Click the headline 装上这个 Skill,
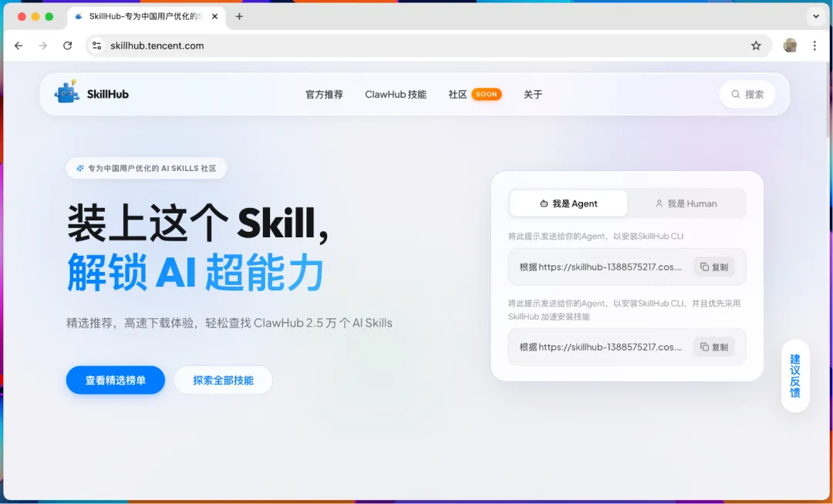833x504 pixels. (x=197, y=223)
